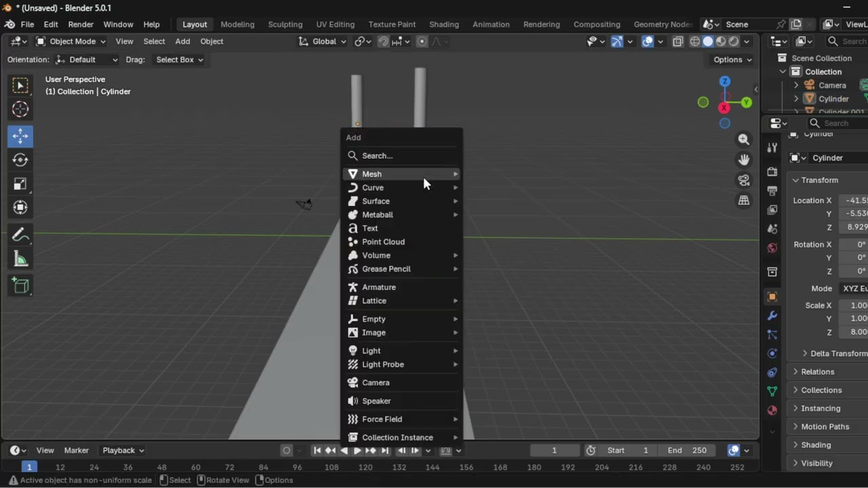This screenshot has height=488, width=868.
Task: Click the green Y axis gizmo ball
Action: point(747,102)
